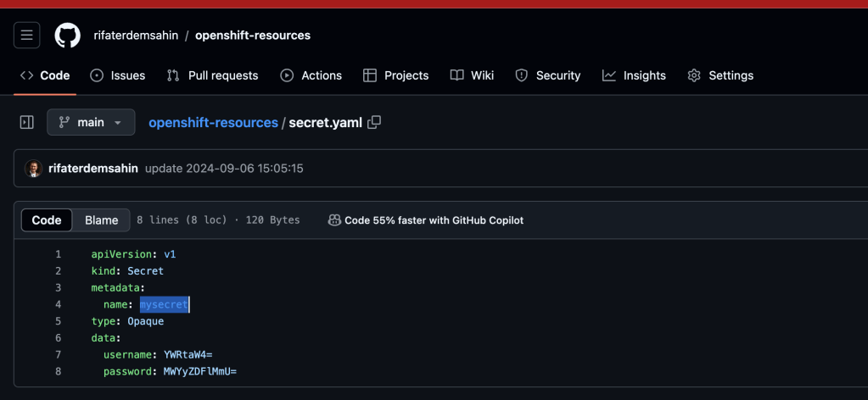Switch to the Code tab
Image resolution: width=868 pixels, height=400 pixels.
coord(45,75)
